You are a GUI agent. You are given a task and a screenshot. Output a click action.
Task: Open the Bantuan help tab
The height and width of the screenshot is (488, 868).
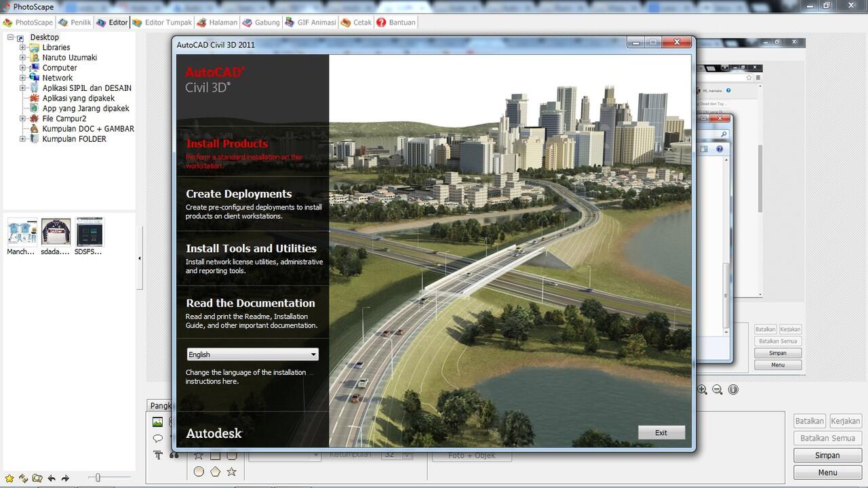click(396, 22)
